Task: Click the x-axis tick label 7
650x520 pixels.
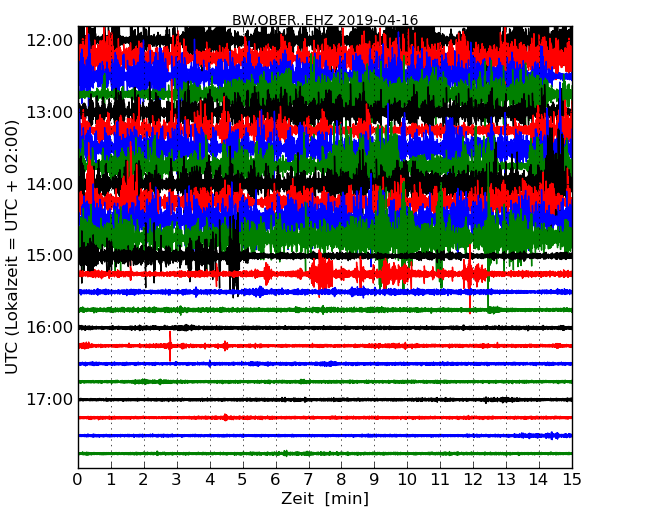Action: point(308,480)
